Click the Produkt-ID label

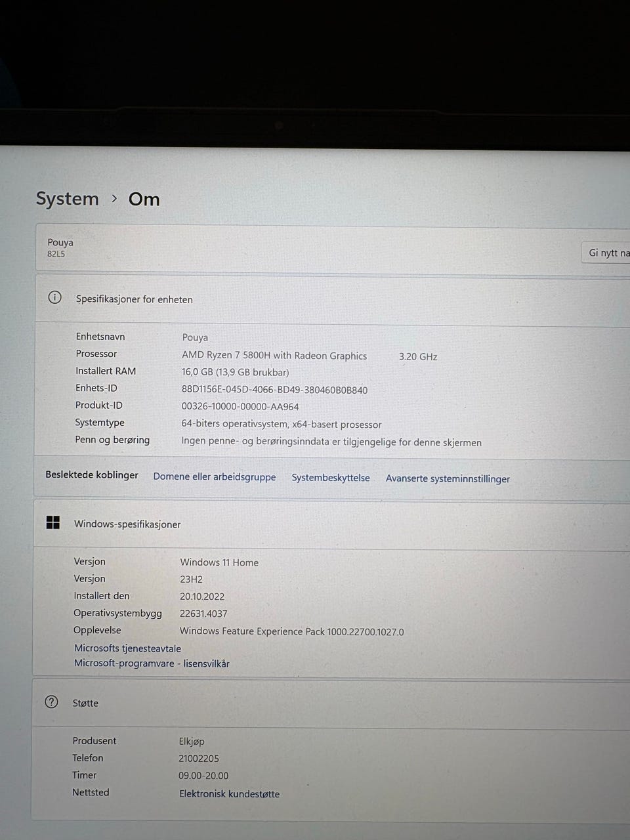(x=99, y=406)
